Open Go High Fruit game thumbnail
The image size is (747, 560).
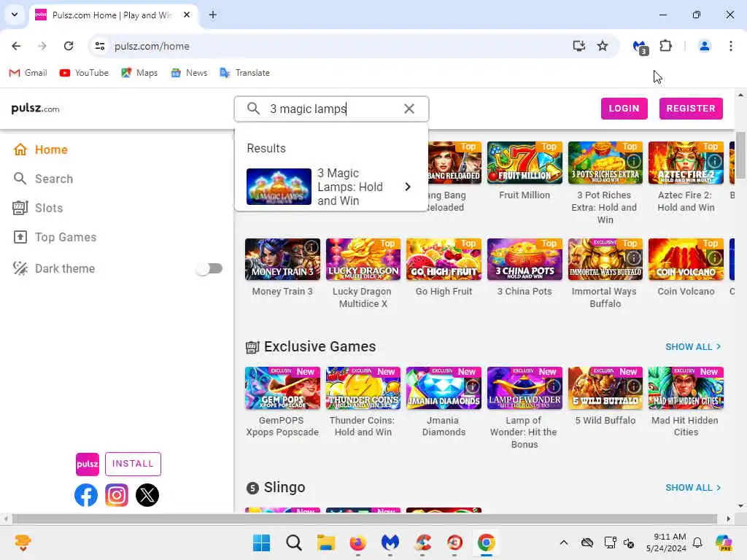[444, 259]
